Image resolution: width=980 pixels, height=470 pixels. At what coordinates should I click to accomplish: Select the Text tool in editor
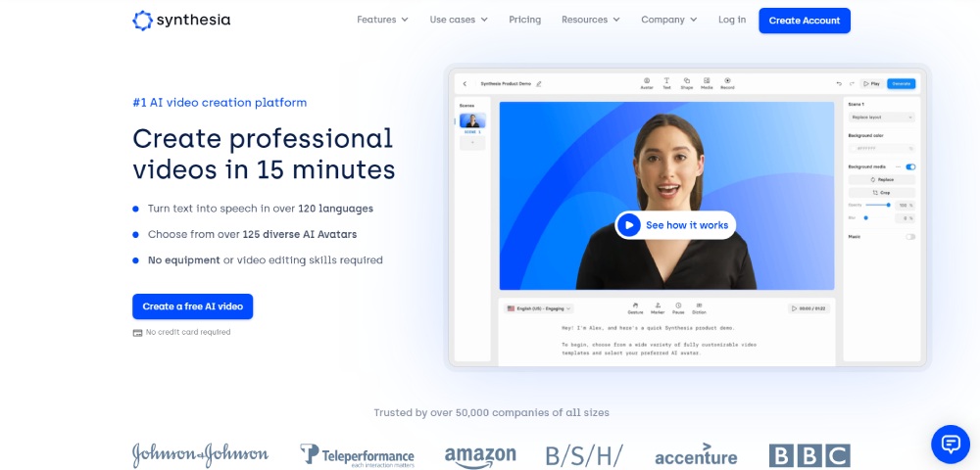point(666,83)
